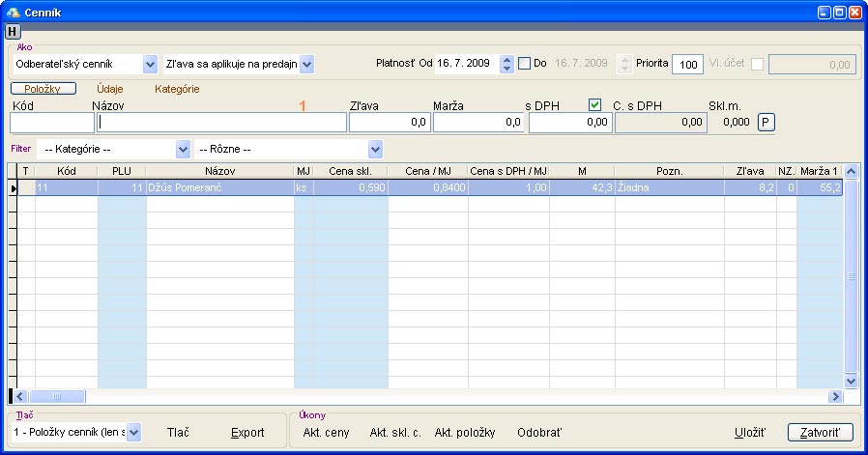Toggle the s DPH checkbox
This screenshot has width=868, height=455.
tap(595, 104)
